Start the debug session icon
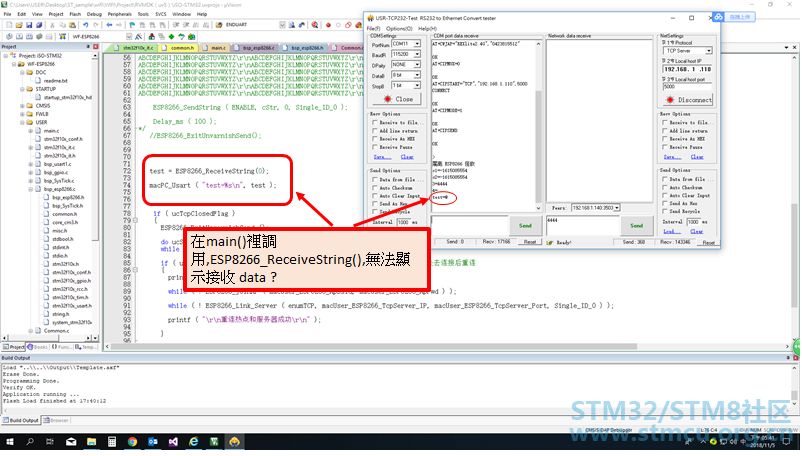Screen dimensions: 802x456 tap(315, 25)
